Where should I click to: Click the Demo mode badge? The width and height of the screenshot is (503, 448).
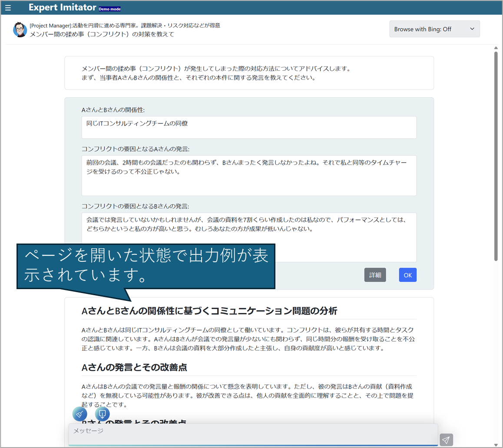point(110,9)
